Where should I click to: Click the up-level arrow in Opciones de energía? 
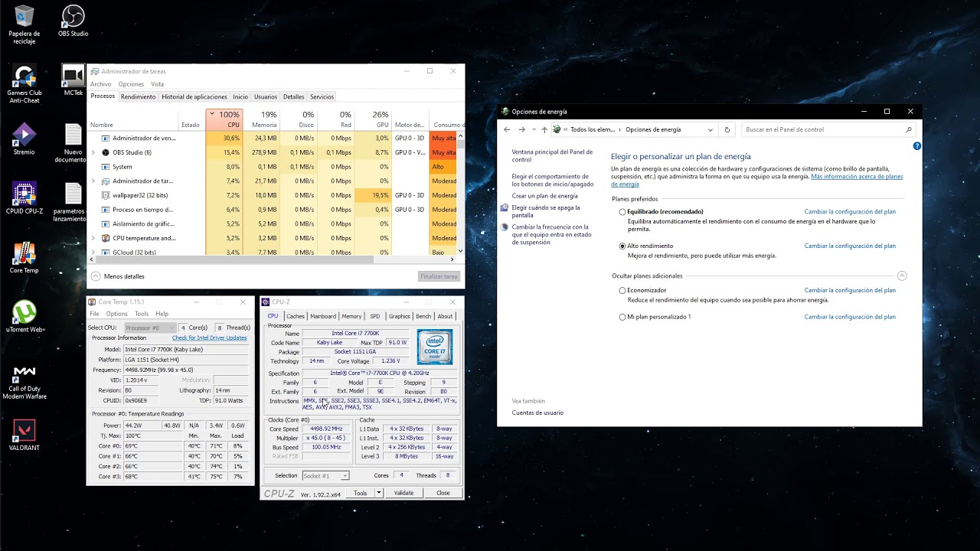[544, 130]
